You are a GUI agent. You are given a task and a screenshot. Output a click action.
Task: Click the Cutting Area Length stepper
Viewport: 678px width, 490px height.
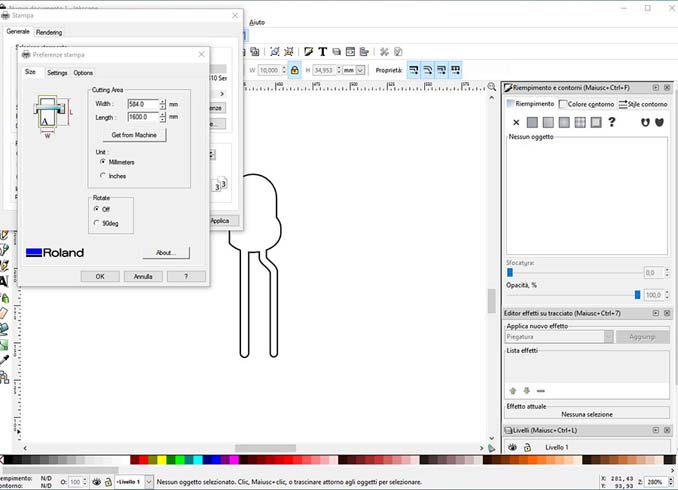(163, 117)
